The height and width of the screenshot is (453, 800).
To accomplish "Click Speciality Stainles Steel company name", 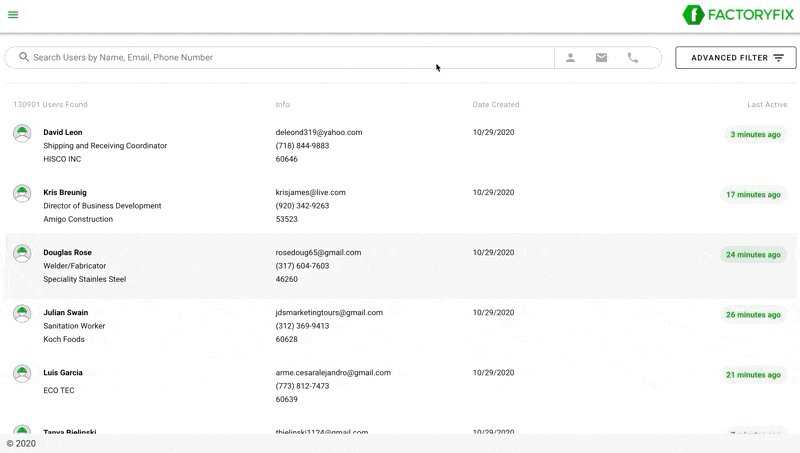I will click(x=85, y=279).
